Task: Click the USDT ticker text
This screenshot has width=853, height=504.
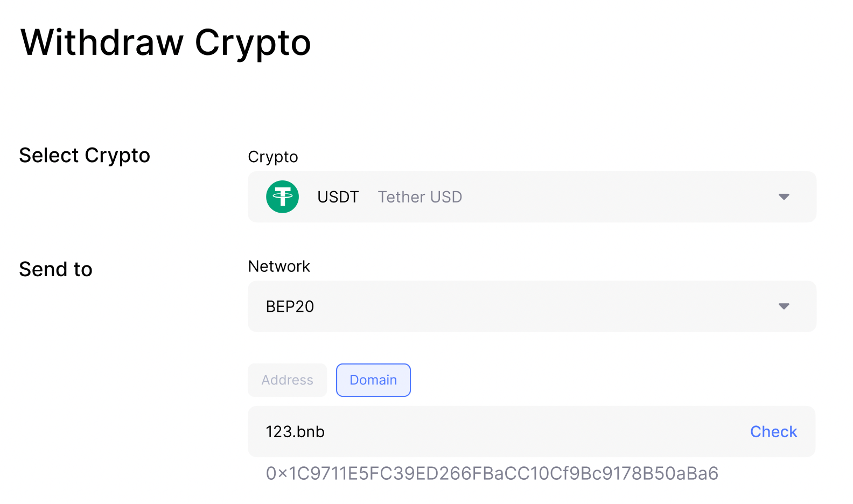Action: pyautogui.click(x=338, y=197)
